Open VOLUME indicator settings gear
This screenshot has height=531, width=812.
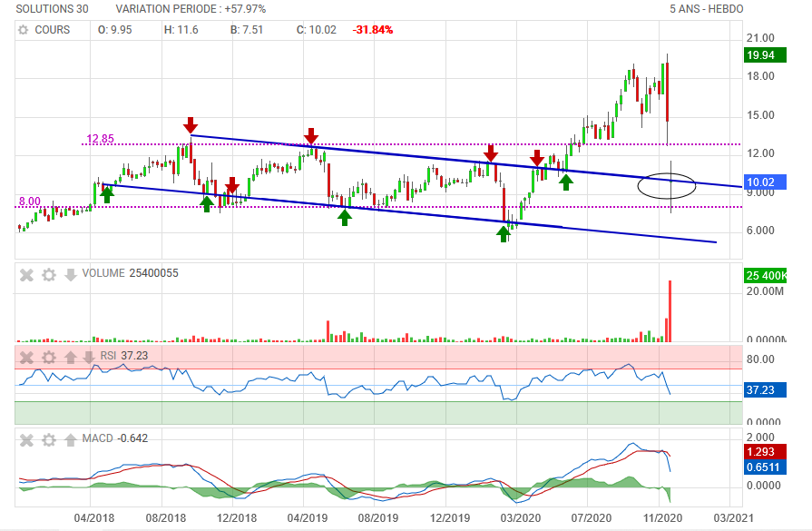(49, 274)
